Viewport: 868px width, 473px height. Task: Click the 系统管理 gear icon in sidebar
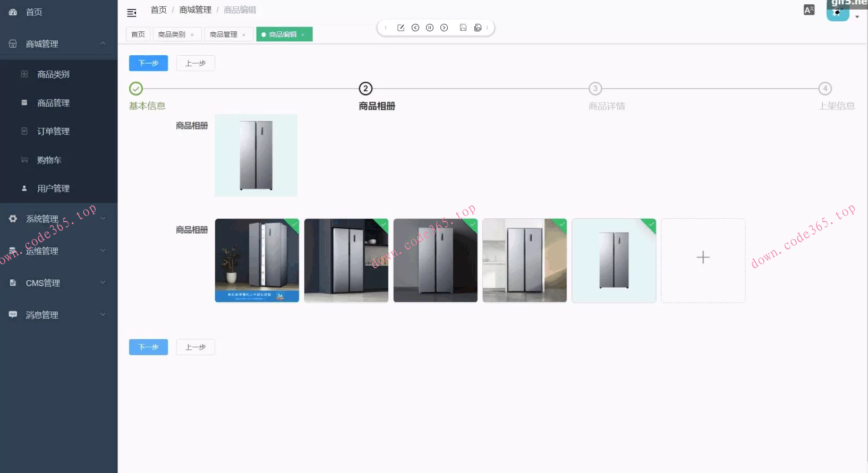(13, 219)
